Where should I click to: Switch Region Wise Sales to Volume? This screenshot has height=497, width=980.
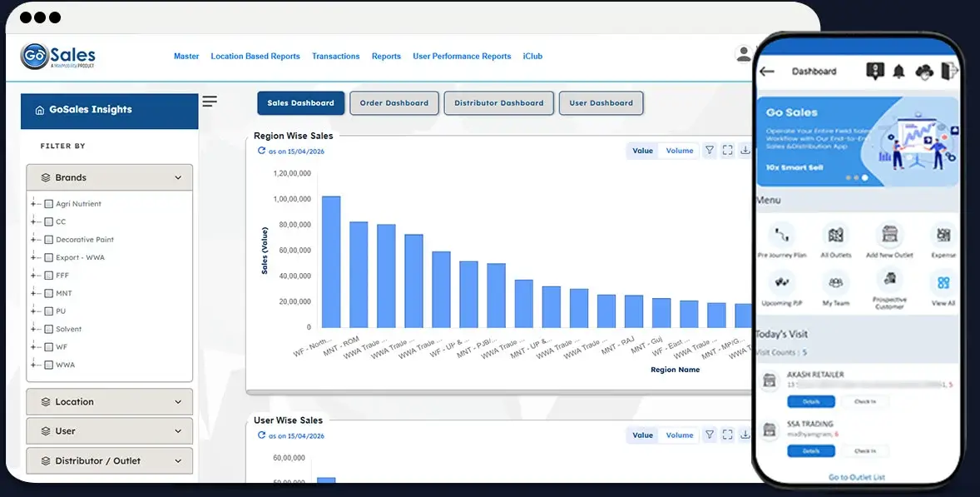[680, 151]
